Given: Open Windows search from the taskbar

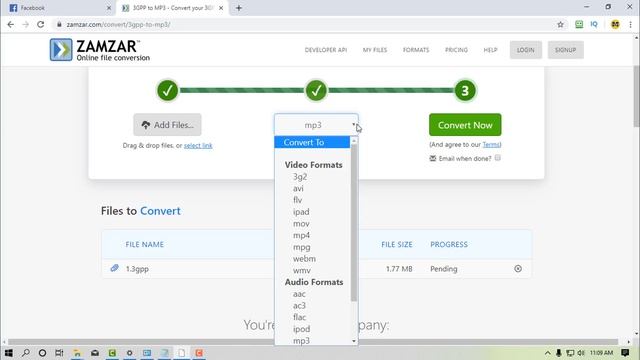Looking at the screenshot, I should (25, 353).
